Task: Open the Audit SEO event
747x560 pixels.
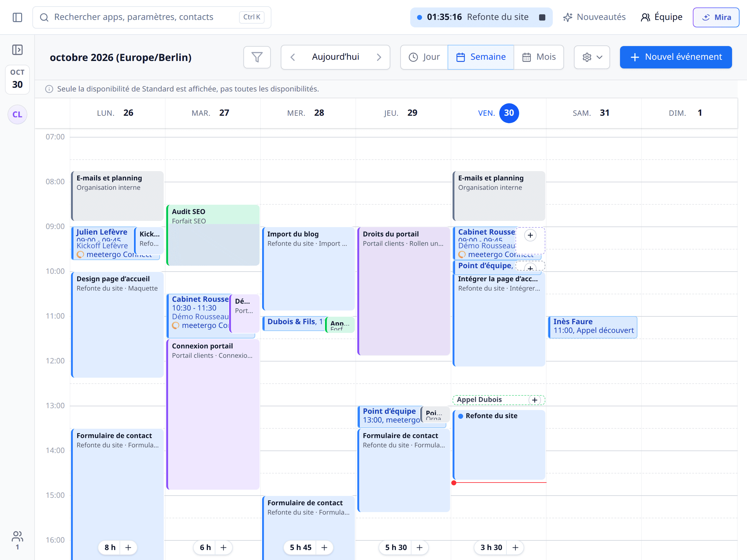Action: tap(213, 235)
